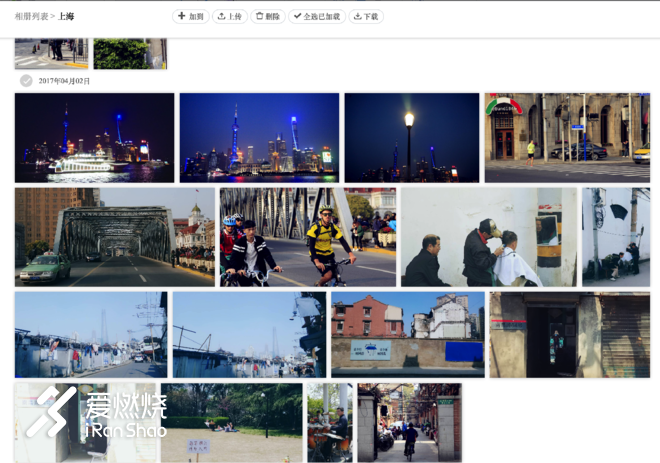The height and width of the screenshot is (463, 660).
Task: Open the dark doorway photo
Action: 570,335
